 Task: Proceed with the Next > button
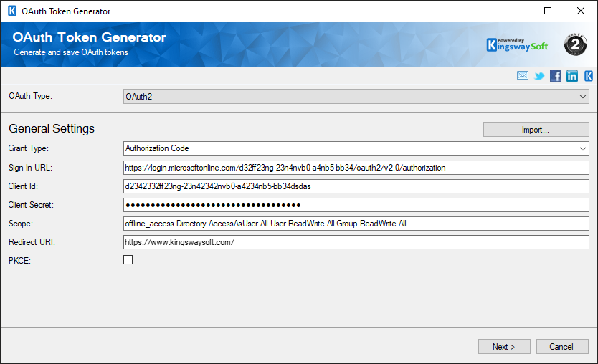pyautogui.click(x=504, y=347)
